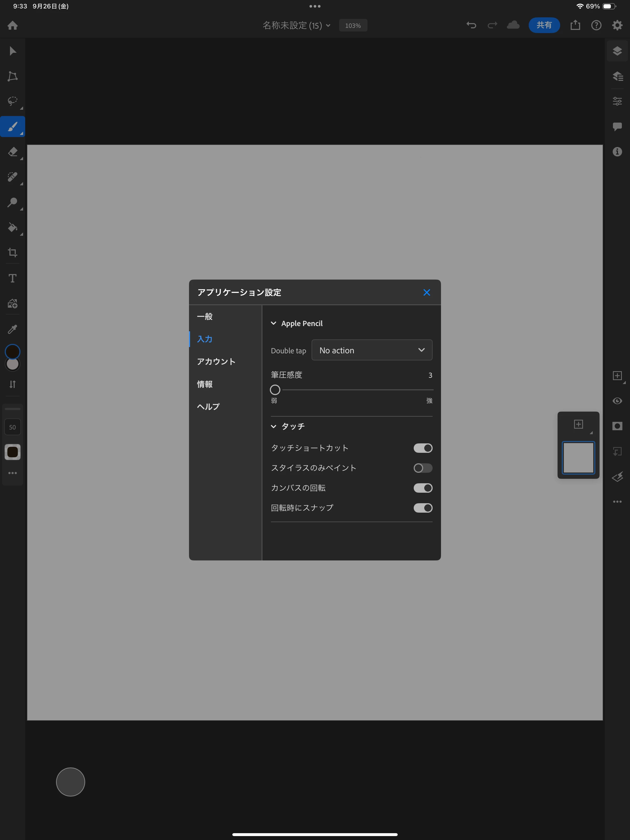Collapse the Apple Pencil section

coord(274,323)
